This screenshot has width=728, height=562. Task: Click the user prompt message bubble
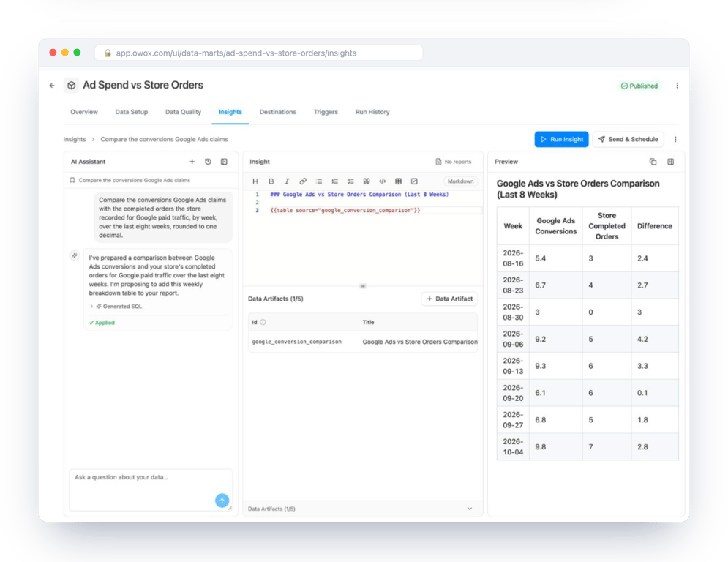click(x=163, y=217)
